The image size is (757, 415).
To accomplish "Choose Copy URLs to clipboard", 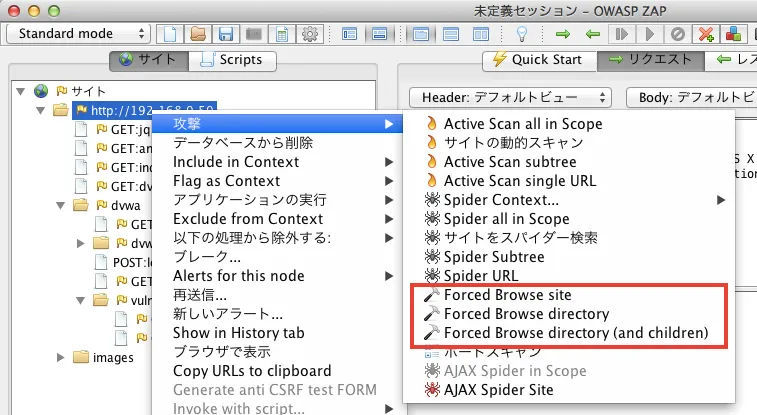I will point(277,371).
